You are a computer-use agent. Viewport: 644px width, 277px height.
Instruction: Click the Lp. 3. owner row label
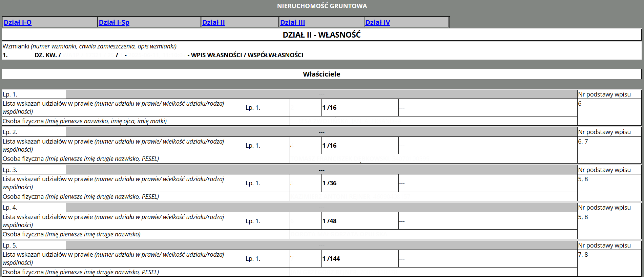pos(10,170)
